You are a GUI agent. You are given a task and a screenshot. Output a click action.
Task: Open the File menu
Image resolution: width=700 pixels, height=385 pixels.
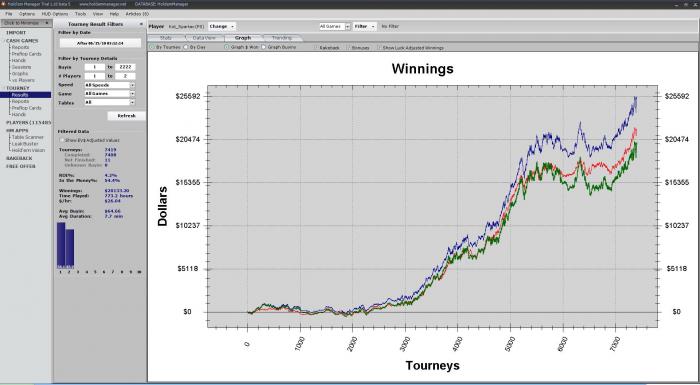(x=9, y=14)
